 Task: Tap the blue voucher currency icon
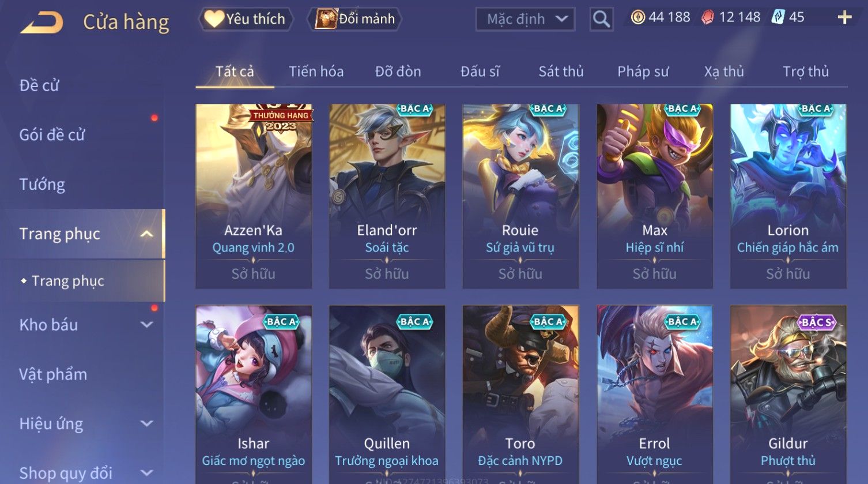click(x=778, y=17)
